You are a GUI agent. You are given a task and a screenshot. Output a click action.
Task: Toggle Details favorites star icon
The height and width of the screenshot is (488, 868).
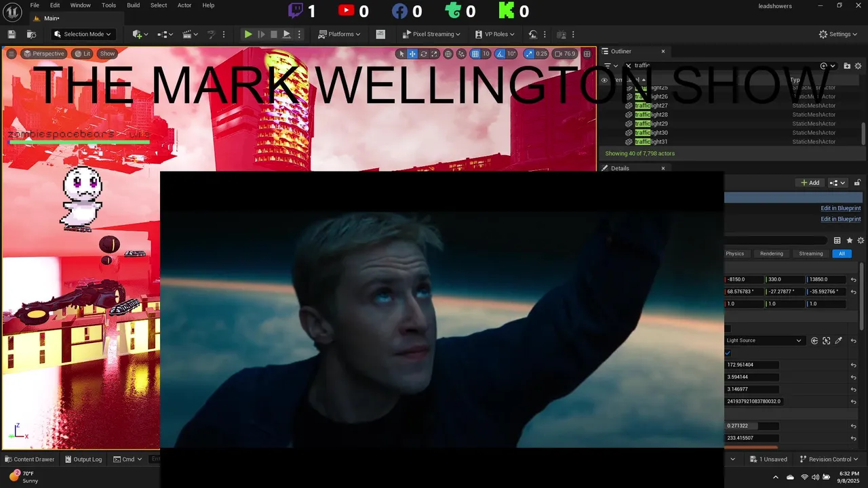[x=849, y=241]
